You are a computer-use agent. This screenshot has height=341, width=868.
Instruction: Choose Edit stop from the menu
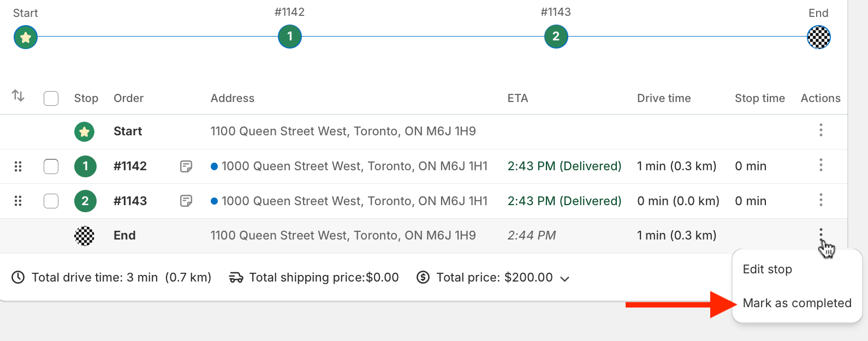point(767,270)
